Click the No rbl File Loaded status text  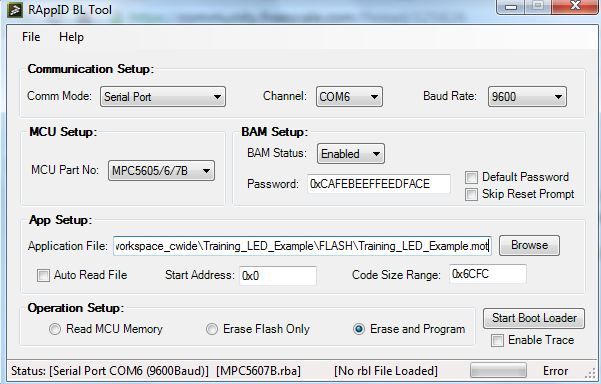[x=386, y=371]
